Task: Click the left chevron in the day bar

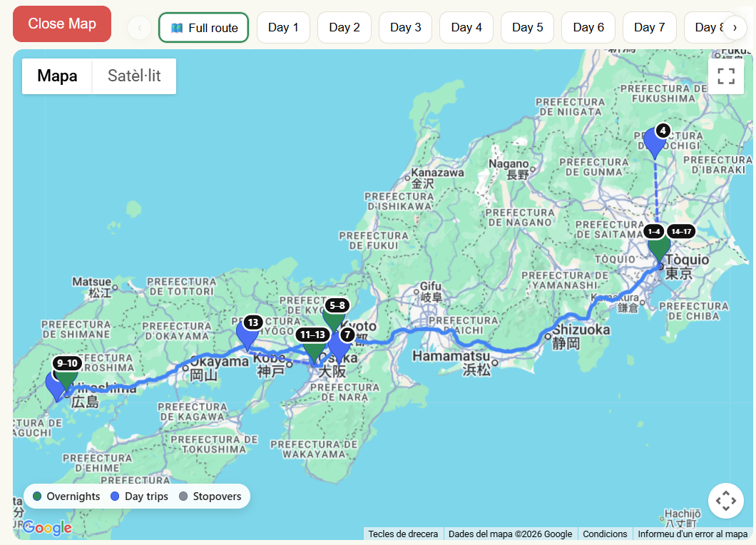Action: click(x=138, y=27)
